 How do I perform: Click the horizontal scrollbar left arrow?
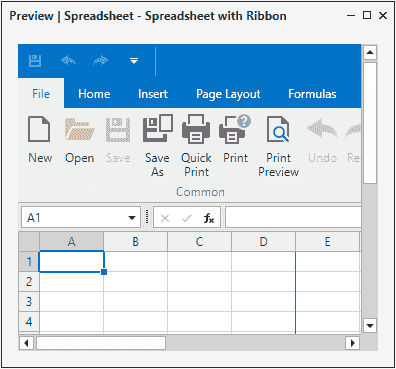point(26,343)
